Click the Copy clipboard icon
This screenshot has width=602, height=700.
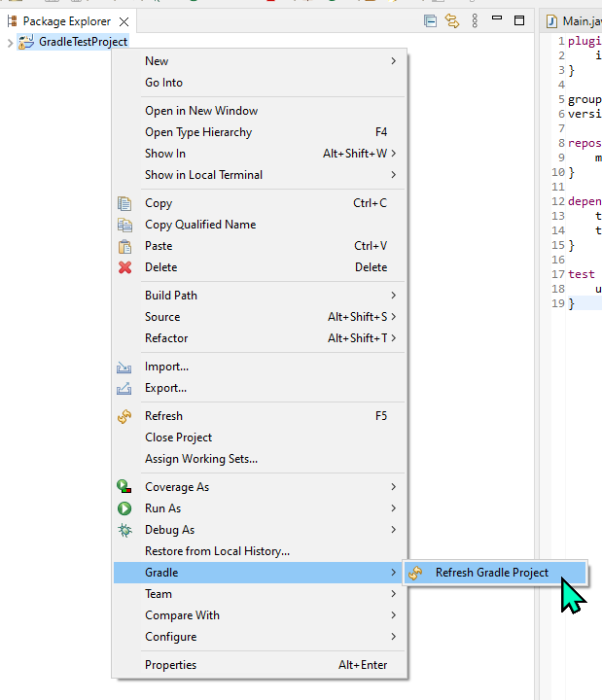click(x=124, y=203)
